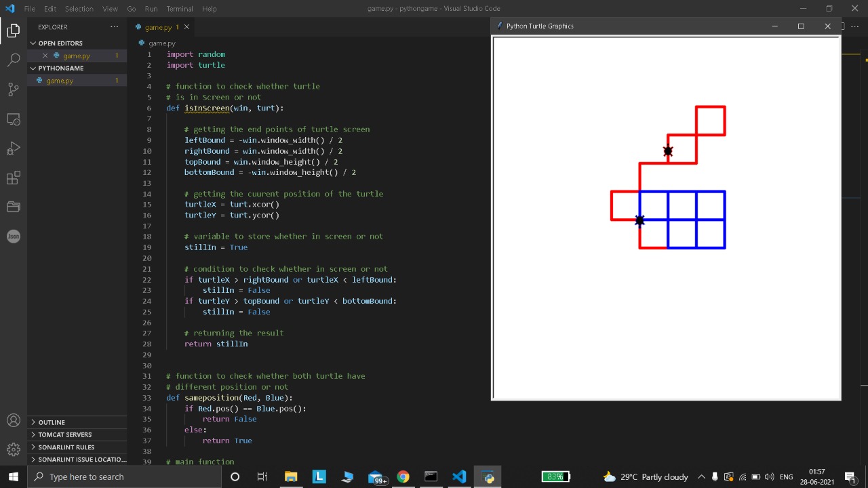Screen dimensions: 868x488
Task: Open the Run and Debug view
Action: point(13,148)
